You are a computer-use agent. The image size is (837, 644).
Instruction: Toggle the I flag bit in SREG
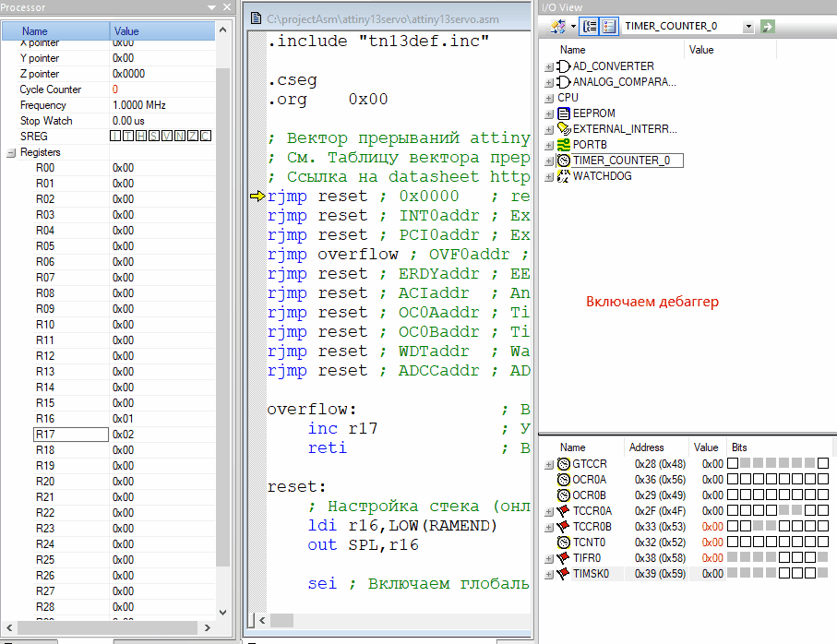point(115,137)
